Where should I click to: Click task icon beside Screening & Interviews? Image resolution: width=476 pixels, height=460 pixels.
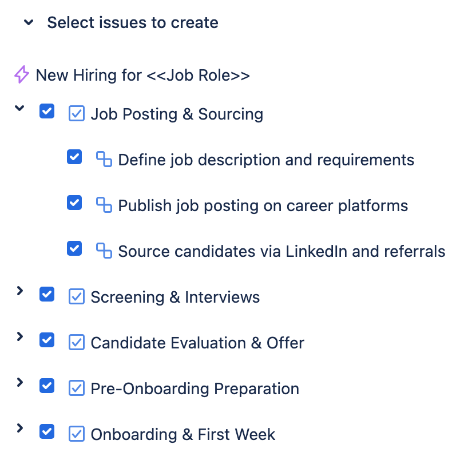77,296
